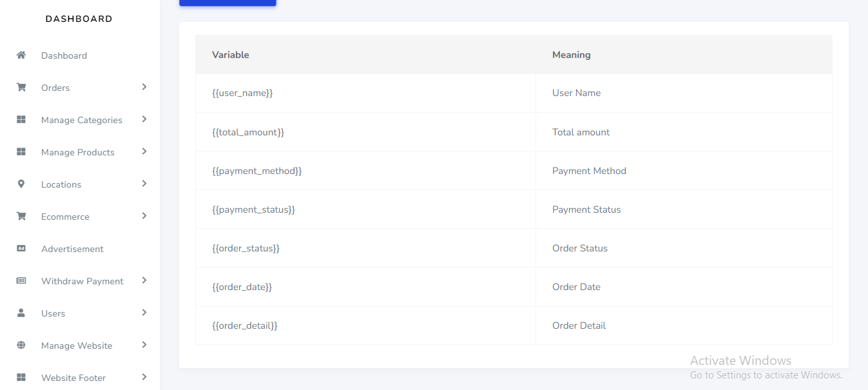The image size is (868, 390).
Task: Click the Withdraw Payment money icon
Action: click(x=21, y=281)
